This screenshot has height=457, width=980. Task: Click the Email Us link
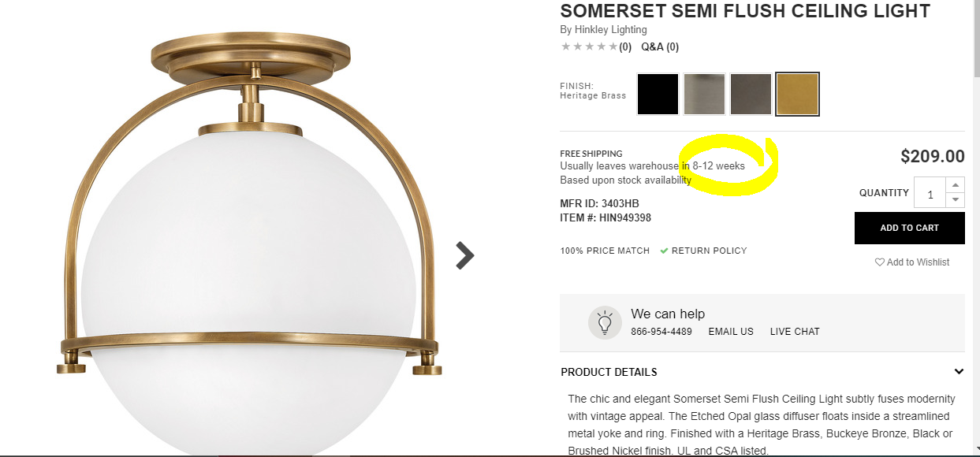point(731,332)
